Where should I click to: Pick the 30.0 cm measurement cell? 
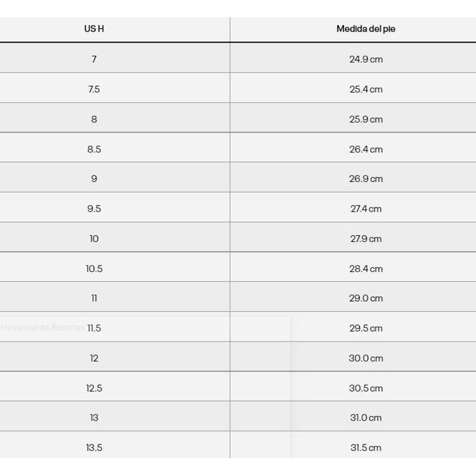366,358
